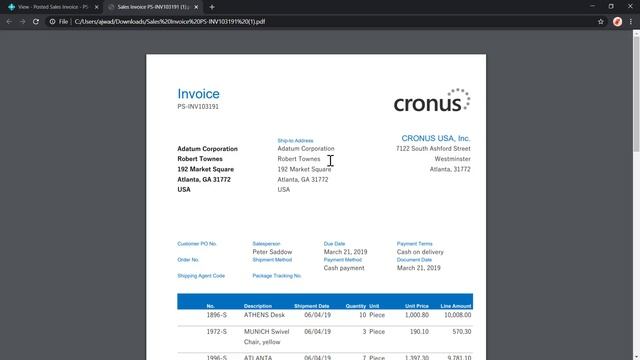Click invoice number PS-INV103191
The height and width of the screenshot is (360, 640).
pyautogui.click(x=198, y=107)
